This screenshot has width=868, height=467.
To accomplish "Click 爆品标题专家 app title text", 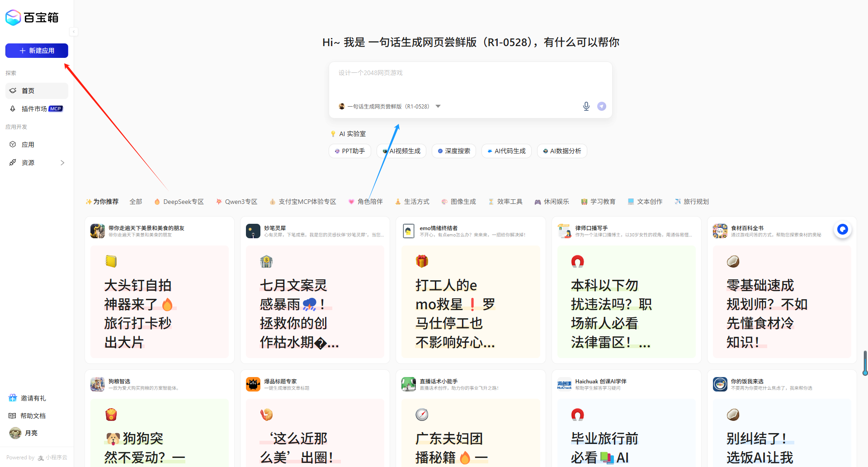I will [x=280, y=382].
